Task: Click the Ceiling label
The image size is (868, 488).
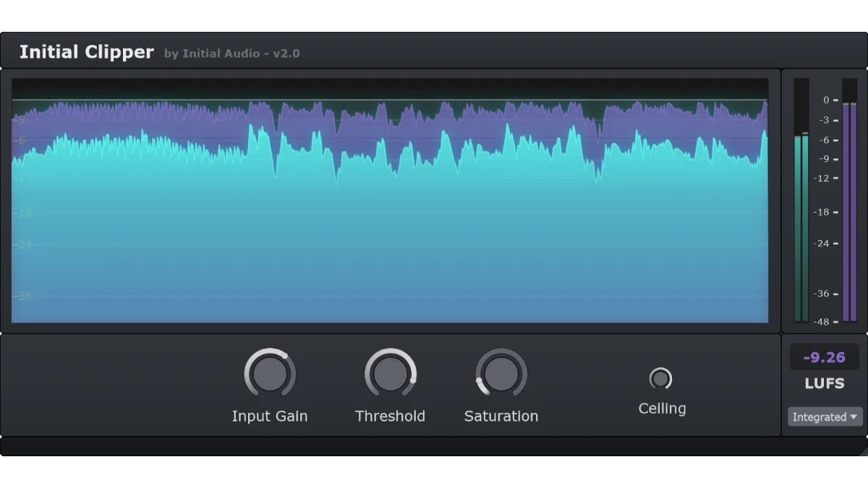Action: tap(662, 408)
